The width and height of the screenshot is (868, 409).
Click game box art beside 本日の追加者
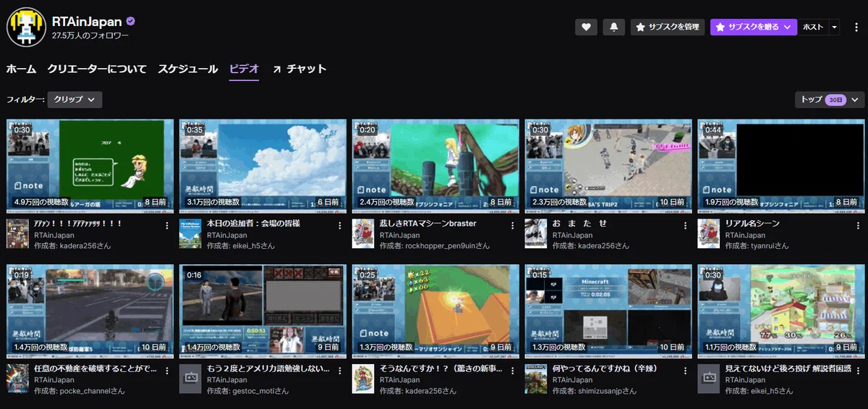(x=190, y=234)
